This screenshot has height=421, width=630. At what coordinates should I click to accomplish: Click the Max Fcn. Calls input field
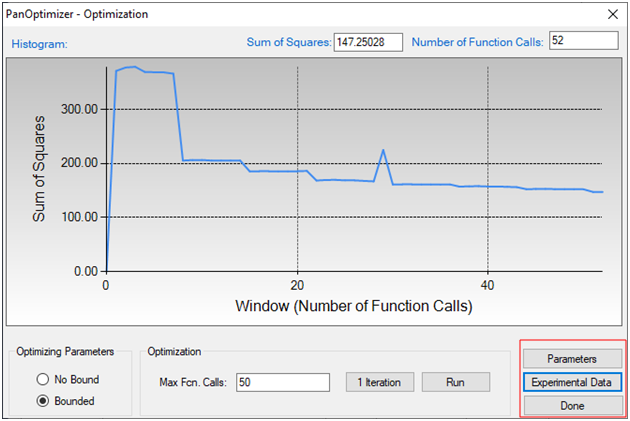pyautogui.click(x=283, y=382)
